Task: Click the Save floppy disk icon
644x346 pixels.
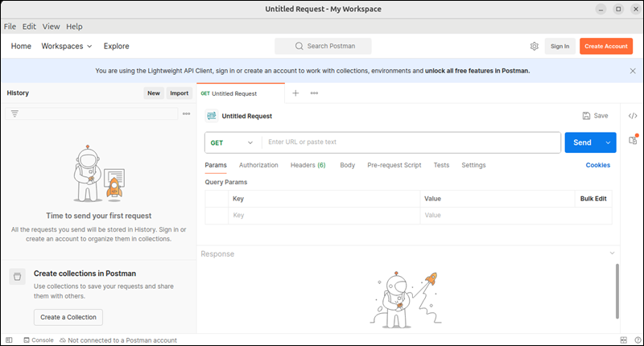Action: tap(586, 116)
